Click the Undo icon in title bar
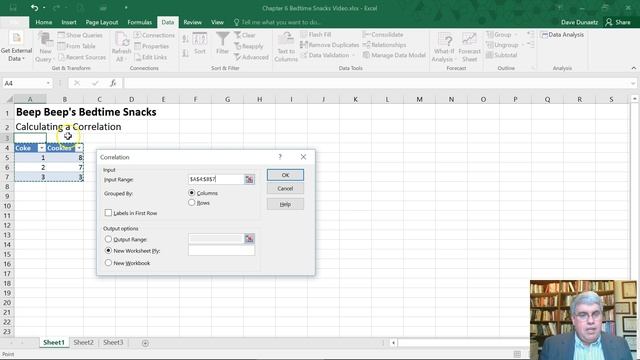 (34, 8)
